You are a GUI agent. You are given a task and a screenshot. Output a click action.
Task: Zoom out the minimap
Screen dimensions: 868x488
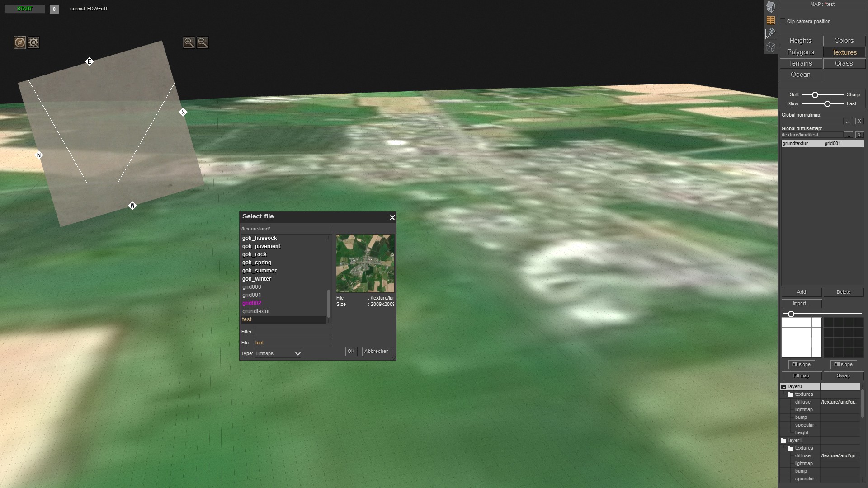pos(203,42)
